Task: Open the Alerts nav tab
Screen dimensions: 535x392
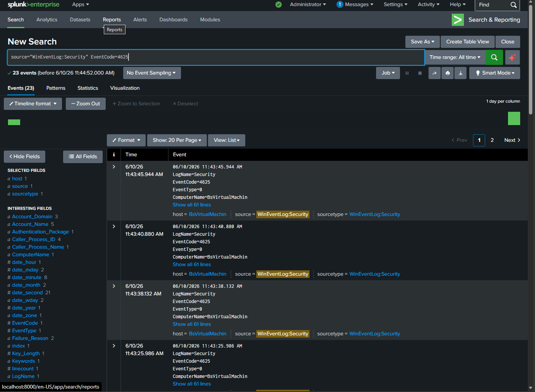Action: tap(140, 20)
